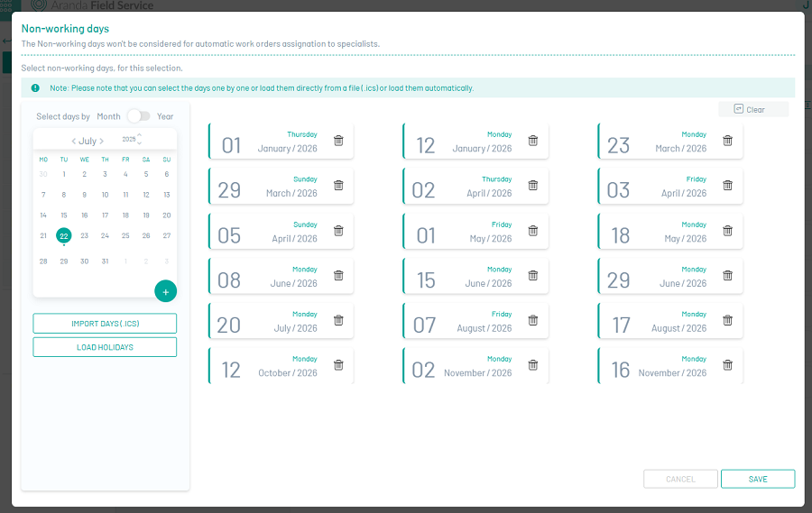This screenshot has height=513, width=812.
Task: Decrease the calendar year with down arrow
Action: (x=140, y=143)
